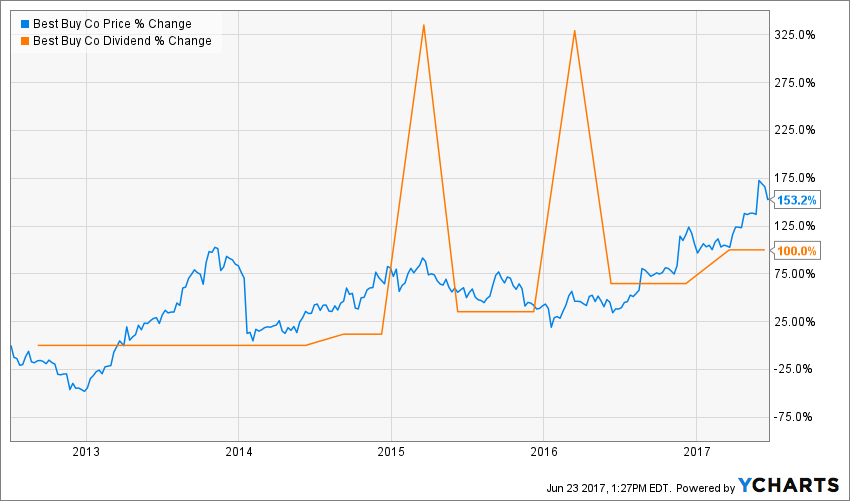Viewport: 850px width, 501px height.
Task: Click the 125.0% axis label
Action: [x=795, y=226]
